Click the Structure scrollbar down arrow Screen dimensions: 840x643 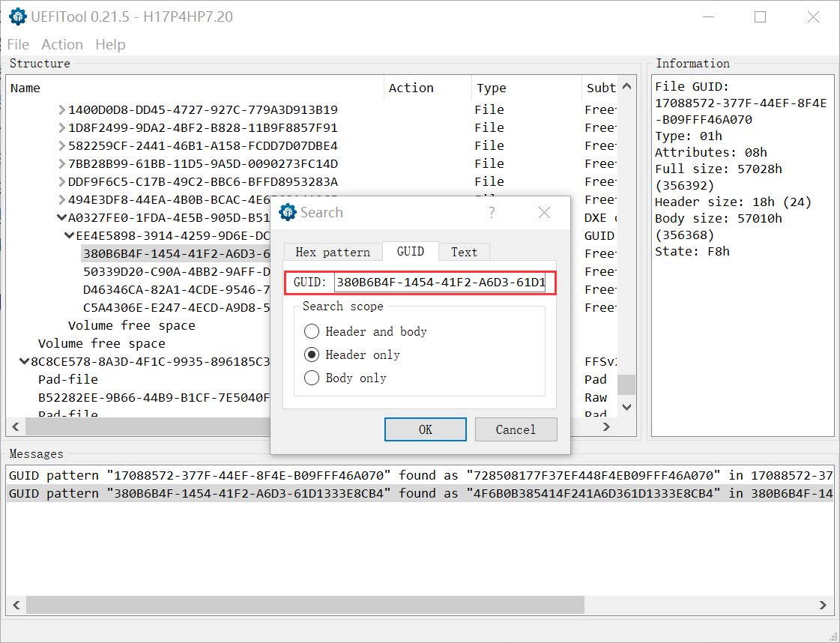pyautogui.click(x=626, y=407)
